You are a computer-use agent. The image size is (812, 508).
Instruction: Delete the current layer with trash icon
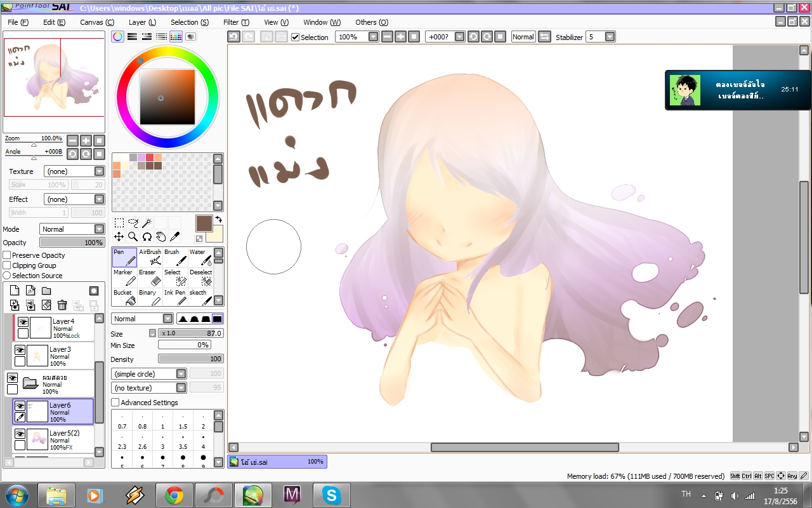click(62, 305)
